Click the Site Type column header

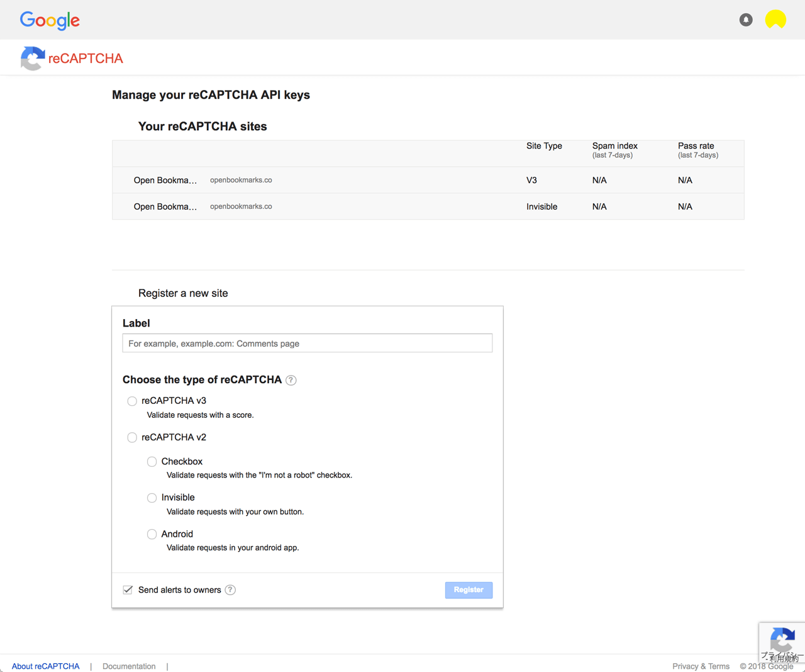point(544,146)
